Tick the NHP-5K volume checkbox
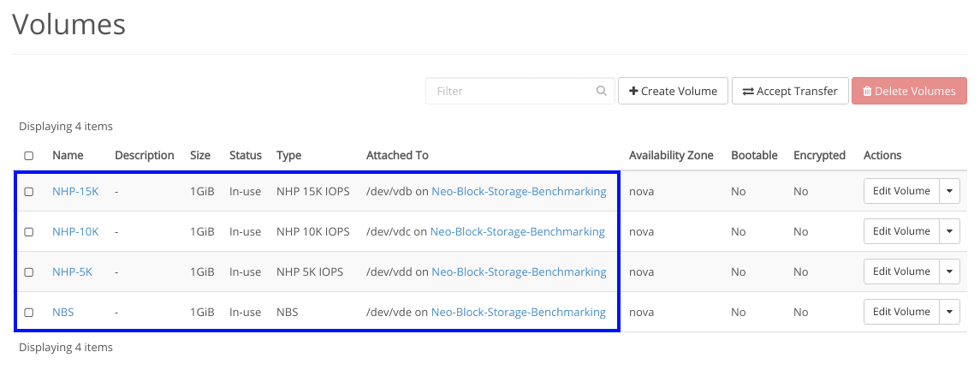This screenshot has height=370, width=980. pos(29,272)
